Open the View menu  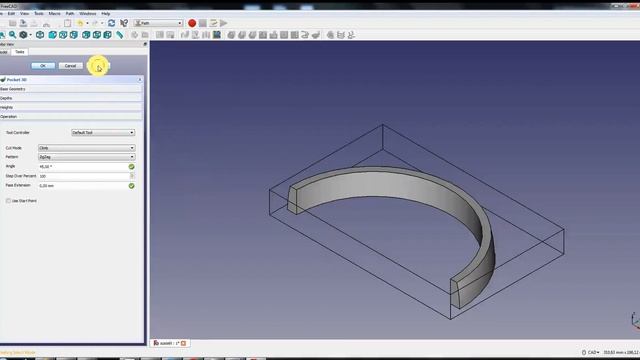[x=24, y=13]
